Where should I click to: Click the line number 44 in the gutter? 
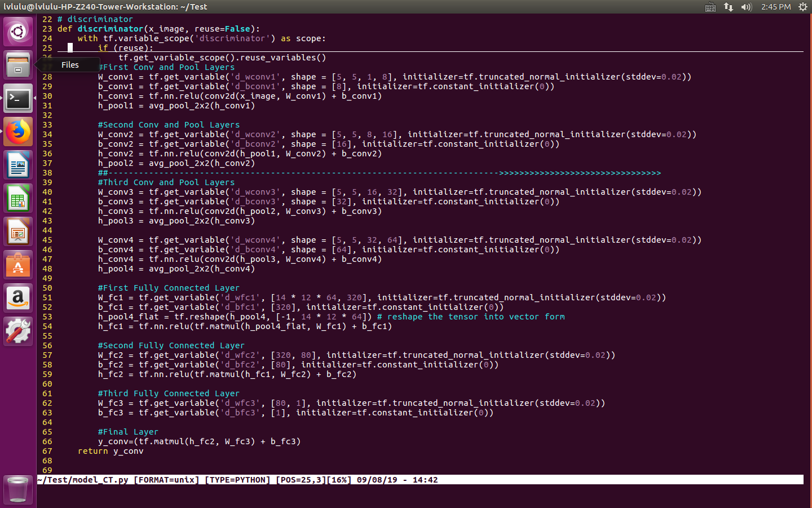(47, 230)
